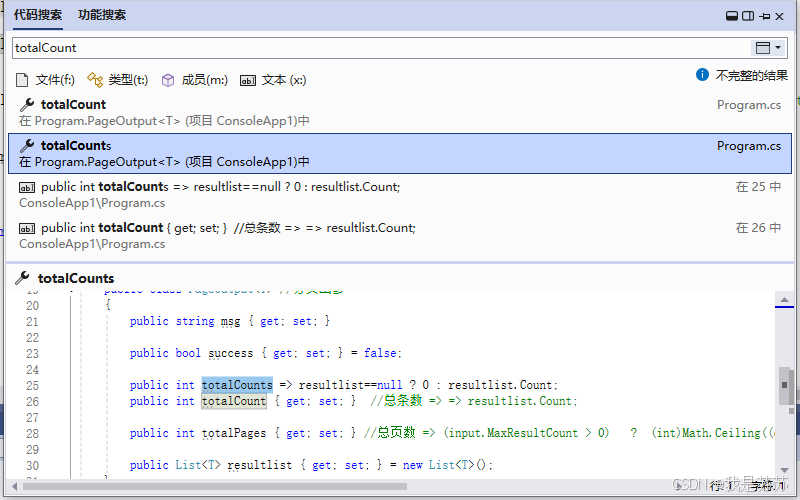Click 在 26 中 line indicator
This screenshot has width=800, height=500.
(758, 228)
